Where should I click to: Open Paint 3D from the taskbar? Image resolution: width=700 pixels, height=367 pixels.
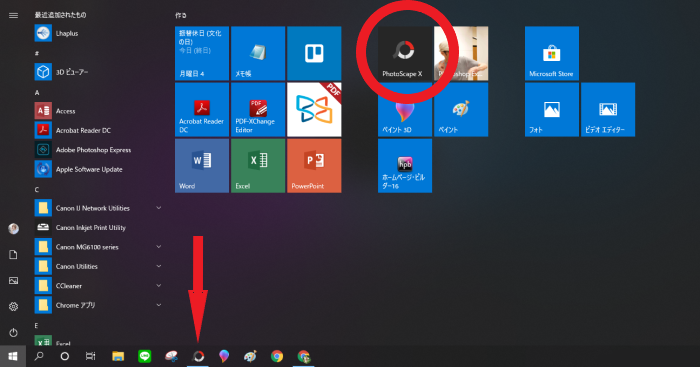[224, 356]
